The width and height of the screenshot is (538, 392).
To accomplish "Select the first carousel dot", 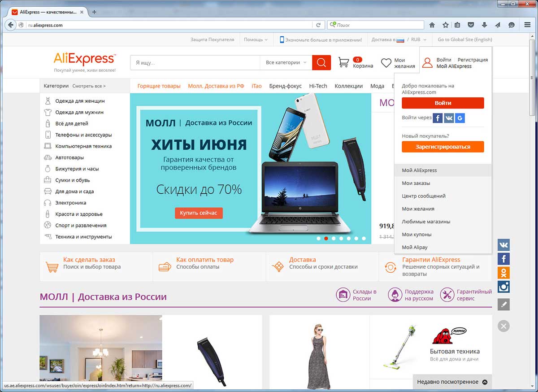I will point(318,239).
